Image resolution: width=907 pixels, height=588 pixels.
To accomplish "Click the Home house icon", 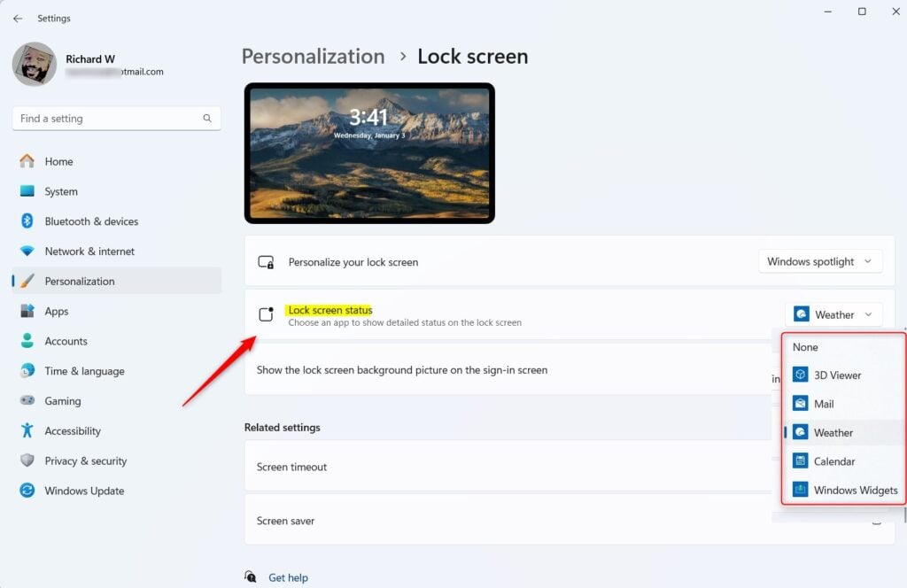I will pos(27,161).
